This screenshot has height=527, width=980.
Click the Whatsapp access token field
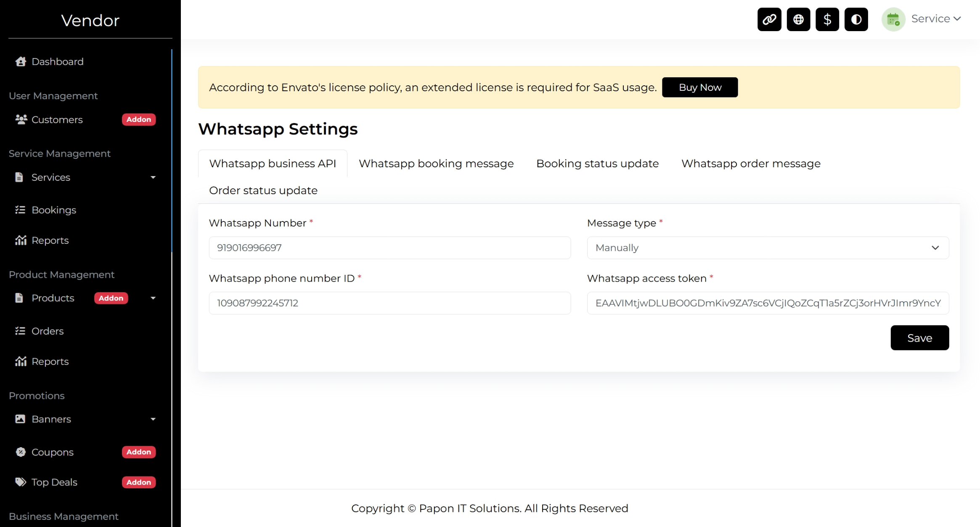click(768, 303)
